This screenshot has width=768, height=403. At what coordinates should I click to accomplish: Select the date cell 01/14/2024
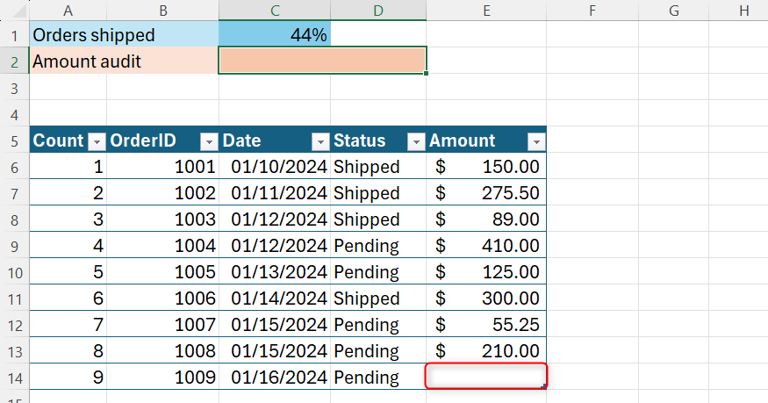pyautogui.click(x=275, y=298)
